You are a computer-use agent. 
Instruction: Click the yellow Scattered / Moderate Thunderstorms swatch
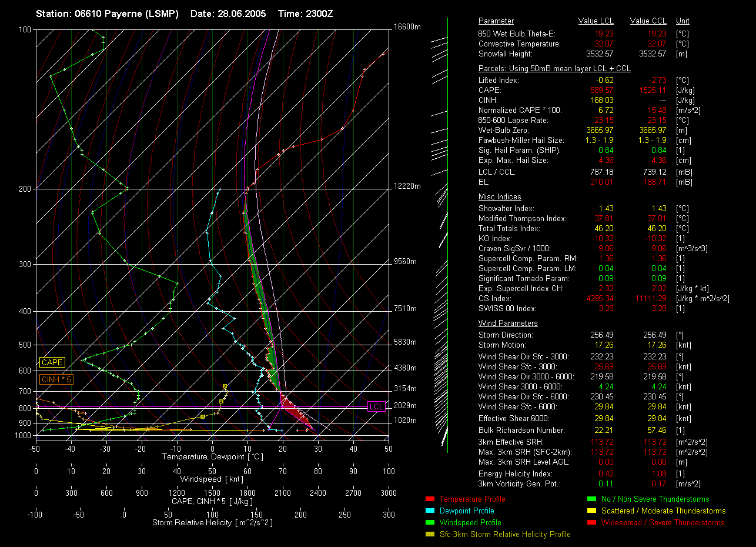tap(592, 511)
